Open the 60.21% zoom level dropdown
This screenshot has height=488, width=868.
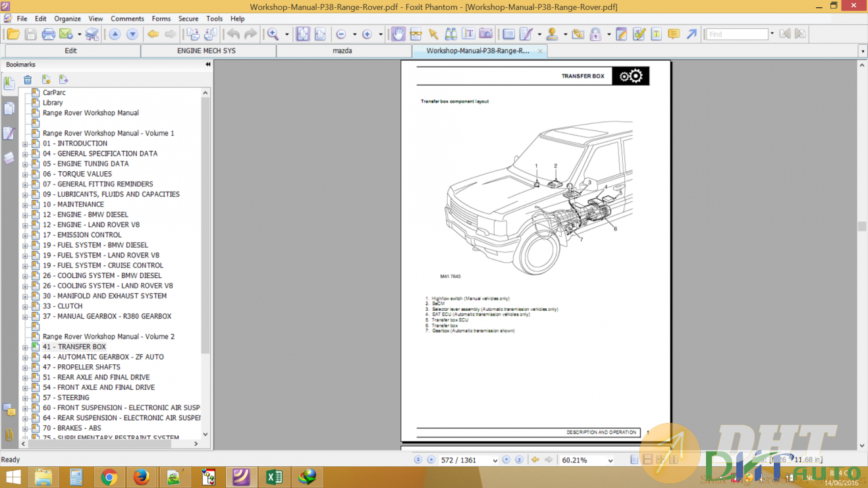tap(610, 460)
